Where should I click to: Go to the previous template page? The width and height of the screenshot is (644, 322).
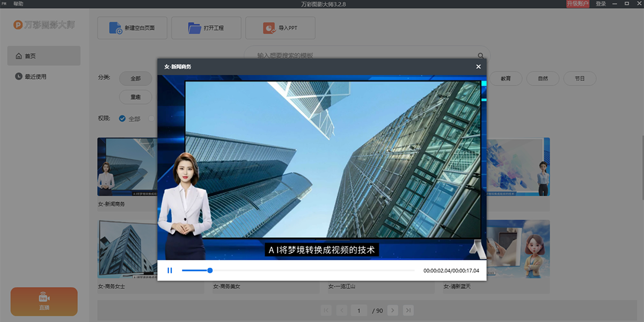tap(341, 310)
